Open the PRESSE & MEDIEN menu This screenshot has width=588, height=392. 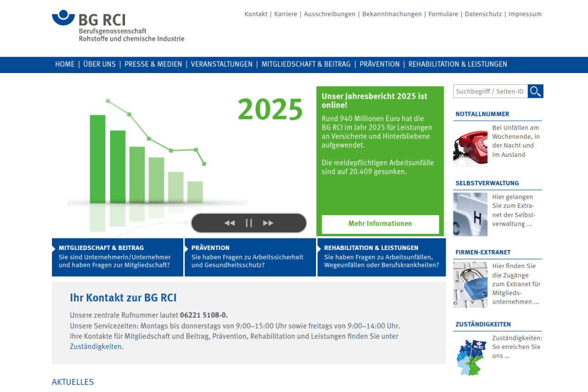coord(153,64)
